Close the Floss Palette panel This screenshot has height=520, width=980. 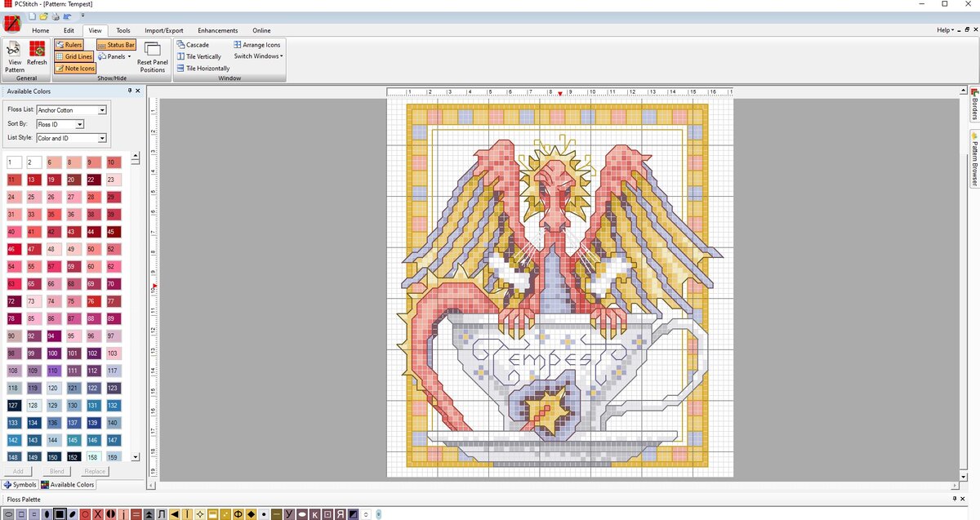tap(964, 499)
